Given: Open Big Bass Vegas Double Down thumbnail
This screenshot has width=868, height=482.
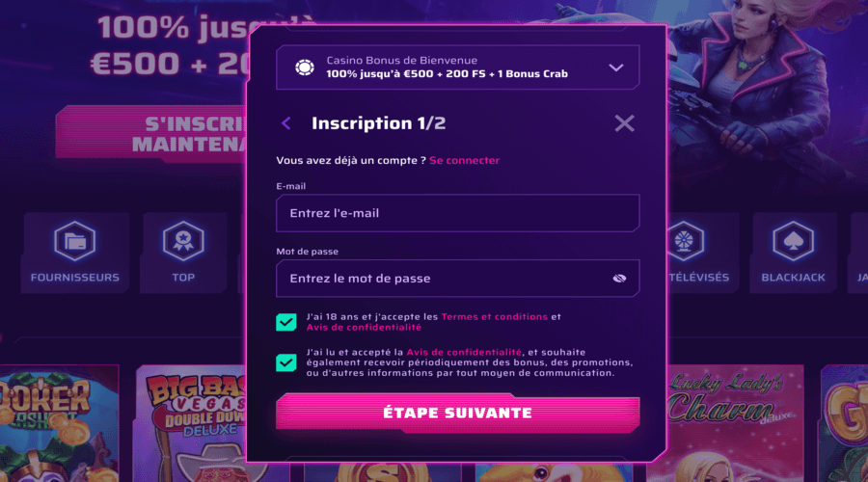Looking at the screenshot, I should (191, 423).
